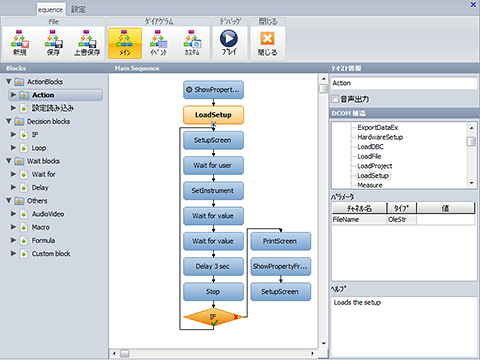Viewport: 480px width, 360px height.
Task: Select the Macro block icon
Action: coord(24,227)
